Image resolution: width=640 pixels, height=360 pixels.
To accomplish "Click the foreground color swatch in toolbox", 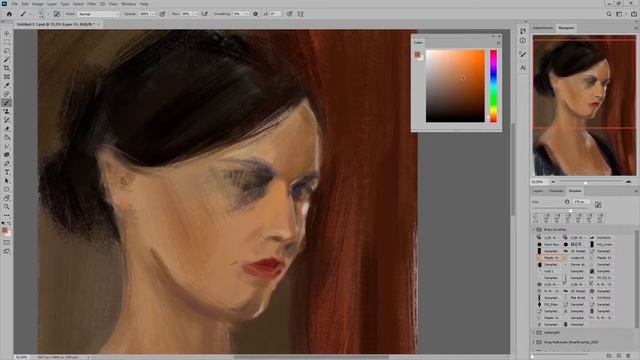I will [x=5, y=231].
